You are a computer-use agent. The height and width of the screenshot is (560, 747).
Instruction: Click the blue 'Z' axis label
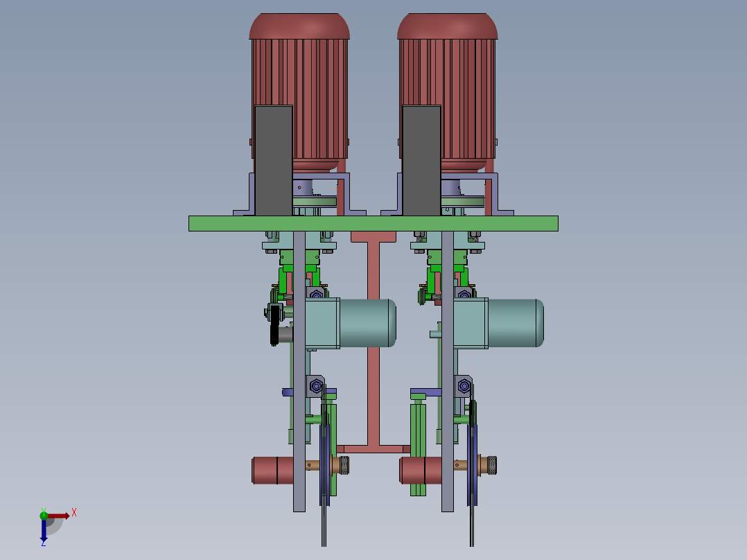[x=44, y=543]
